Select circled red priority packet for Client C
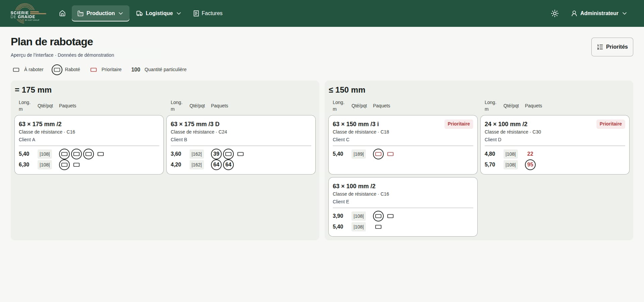Image resolution: width=644 pixels, height=302 pixels. tap(378, 154)
